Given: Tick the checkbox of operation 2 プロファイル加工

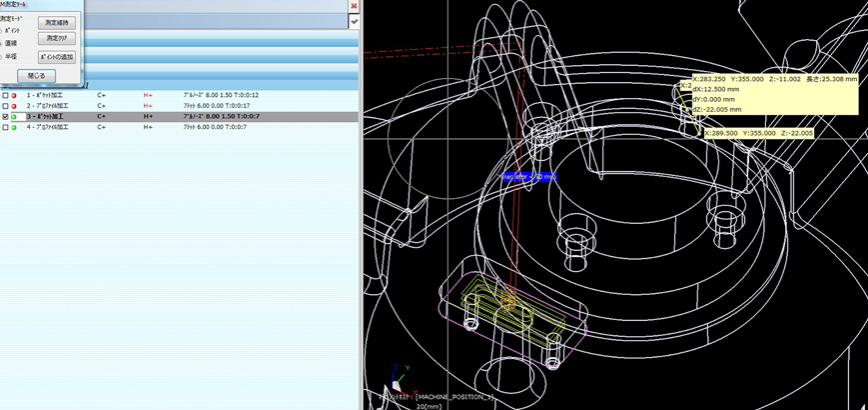Looking at the screenshot, I should click(x=5, y=106).
